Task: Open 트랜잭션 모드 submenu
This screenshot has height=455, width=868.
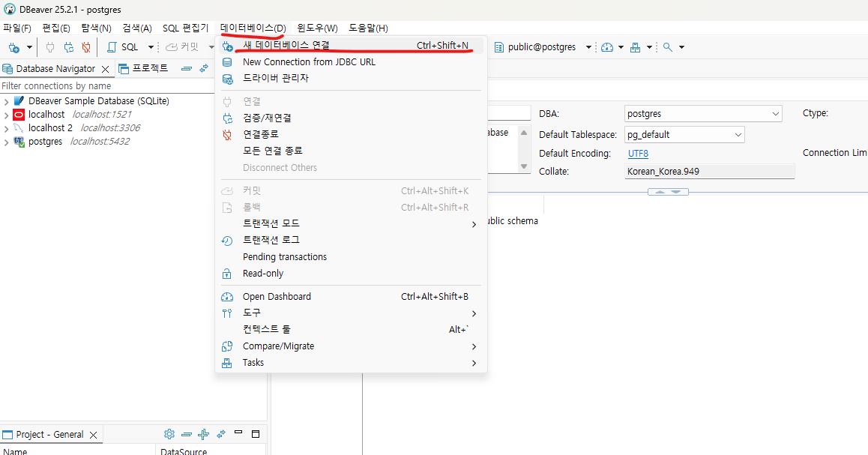Action: tap(351, 223)
